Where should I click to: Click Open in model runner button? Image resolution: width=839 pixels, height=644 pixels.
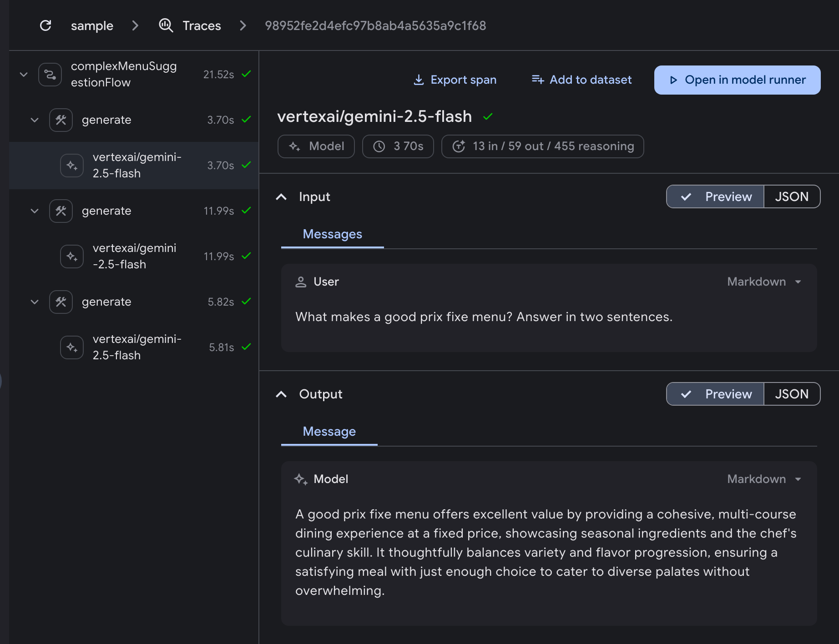[x=737, y=80]
